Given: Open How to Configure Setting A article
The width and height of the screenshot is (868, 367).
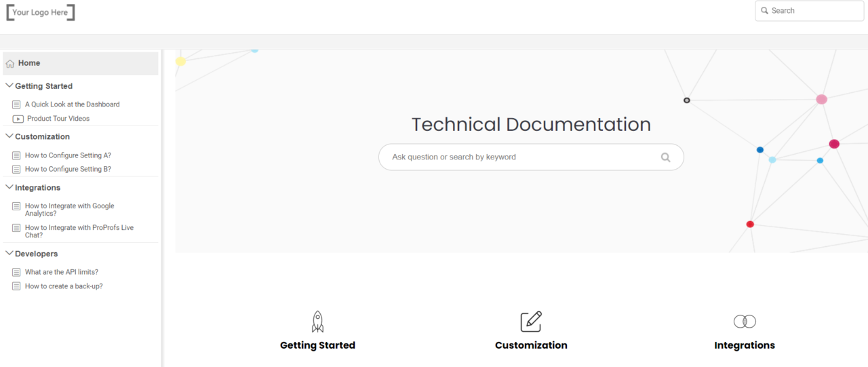Looking at the screenshot, I should 68,155.
